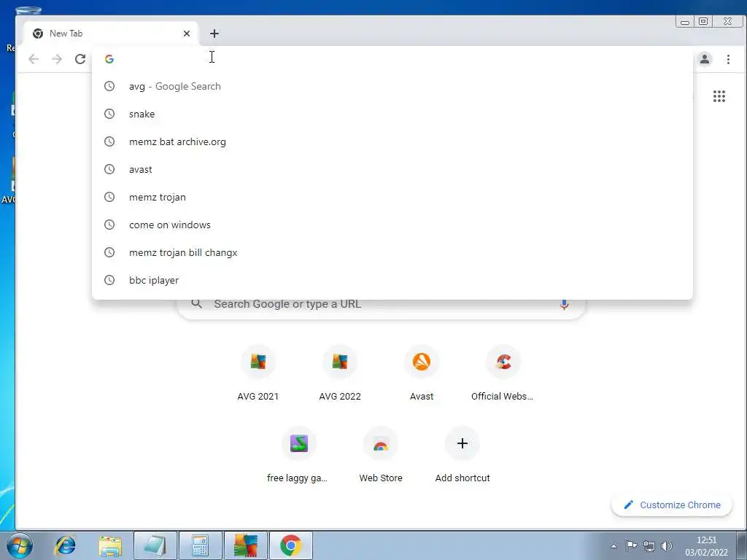Open the AVG 2022 shortcut
The image size is (747, 560).
click(340, 373)
